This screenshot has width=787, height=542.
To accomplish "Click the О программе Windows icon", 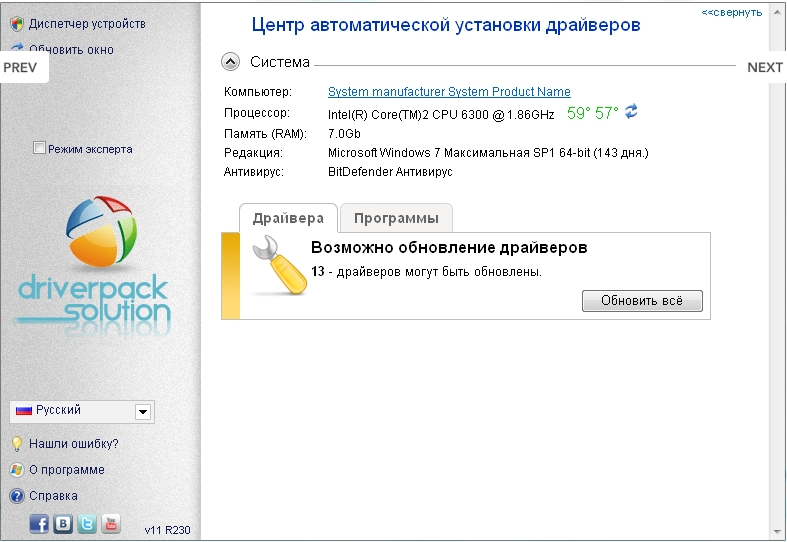I will (x=17, y=470).
